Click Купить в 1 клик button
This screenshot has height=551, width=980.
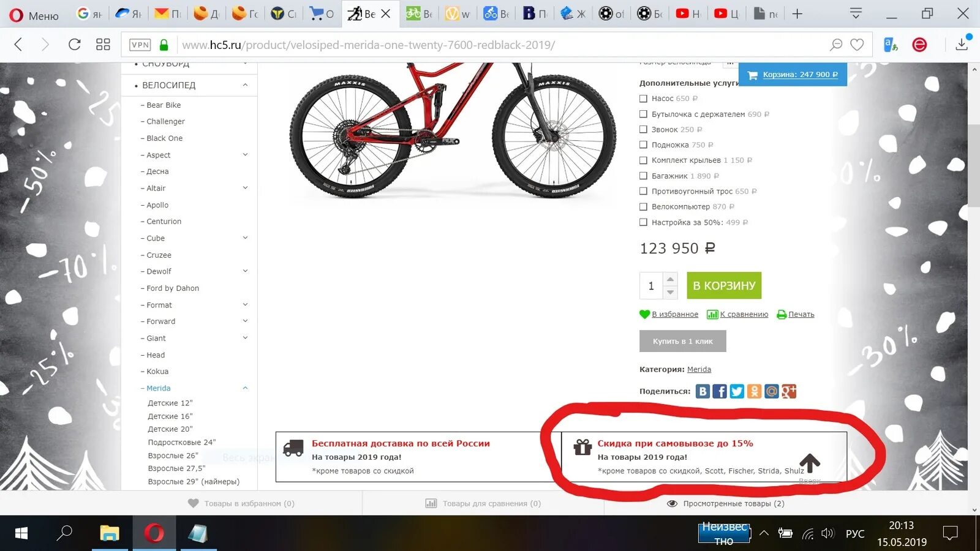tap(683, 341)
